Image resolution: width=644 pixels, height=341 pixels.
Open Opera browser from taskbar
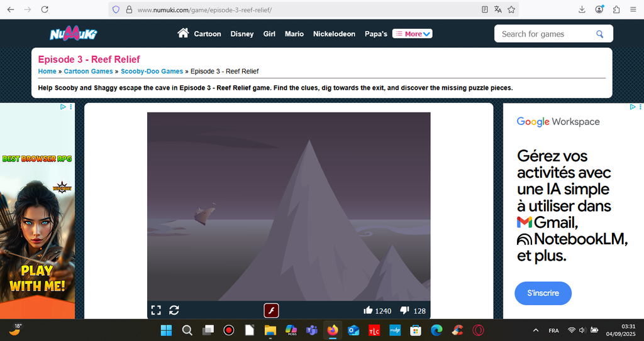pos(478,330)
